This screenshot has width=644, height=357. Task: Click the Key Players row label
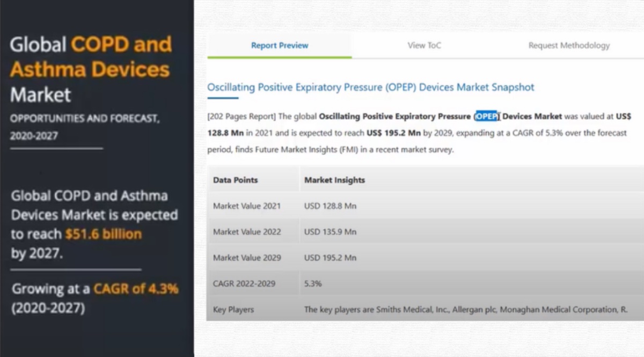coord(233,309)
